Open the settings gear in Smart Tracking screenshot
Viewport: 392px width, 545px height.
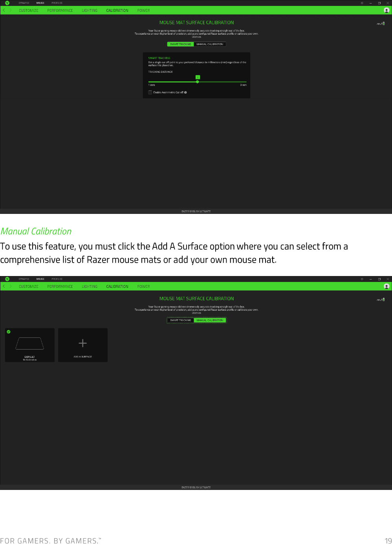tap(362, 3)
